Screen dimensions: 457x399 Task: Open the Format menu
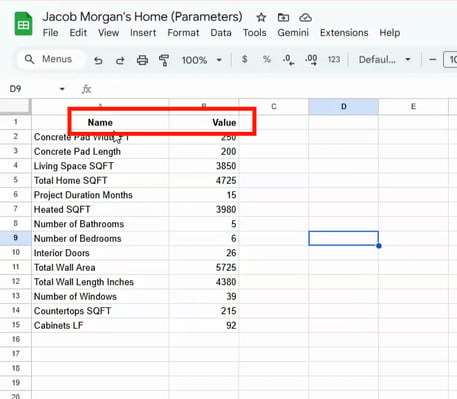tap(183, 33)
